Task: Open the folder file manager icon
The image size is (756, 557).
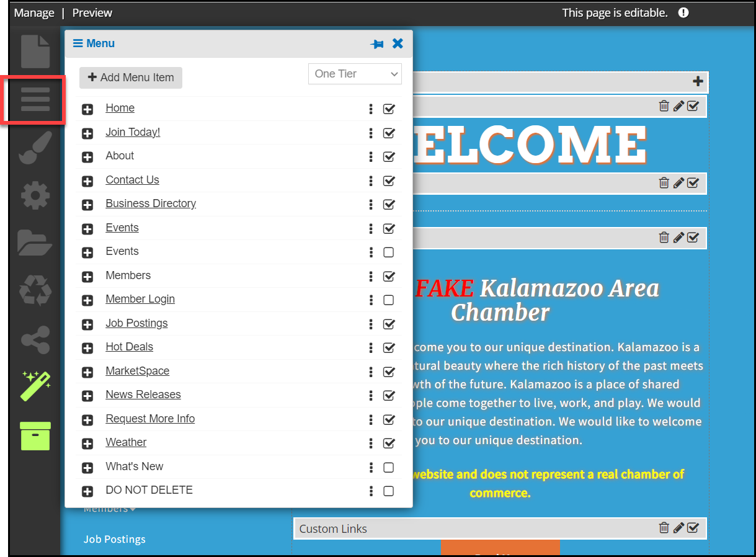Action: (35, 243)
